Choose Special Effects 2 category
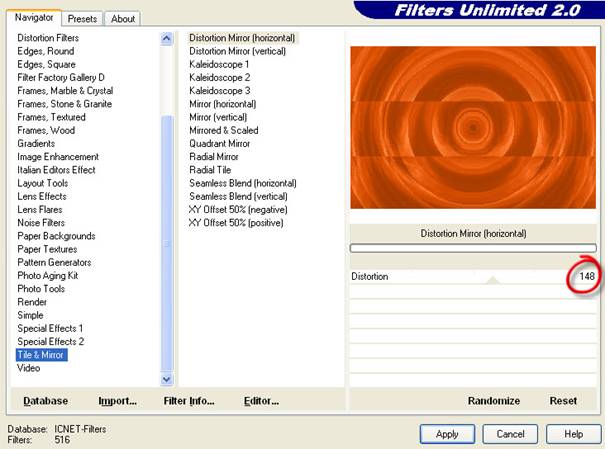This screenshot has height=449, width=605. point(51,341)
